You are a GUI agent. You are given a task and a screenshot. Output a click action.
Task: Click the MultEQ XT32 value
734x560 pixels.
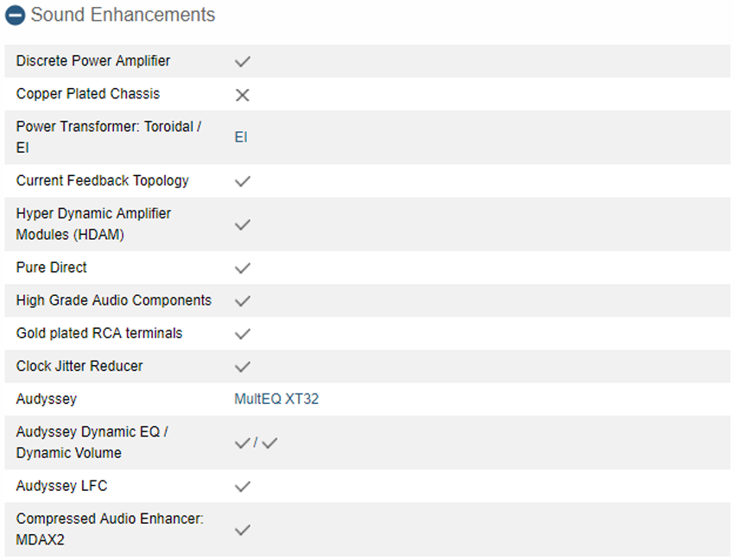276,399
